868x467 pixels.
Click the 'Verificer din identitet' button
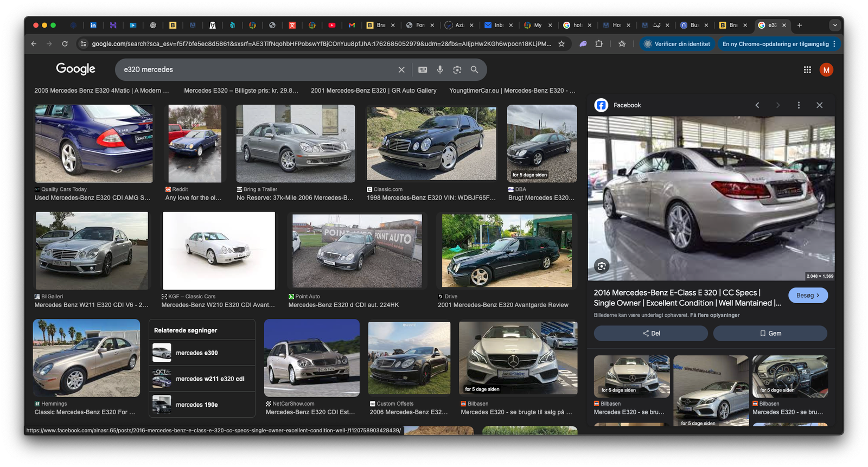pos(676,44)
